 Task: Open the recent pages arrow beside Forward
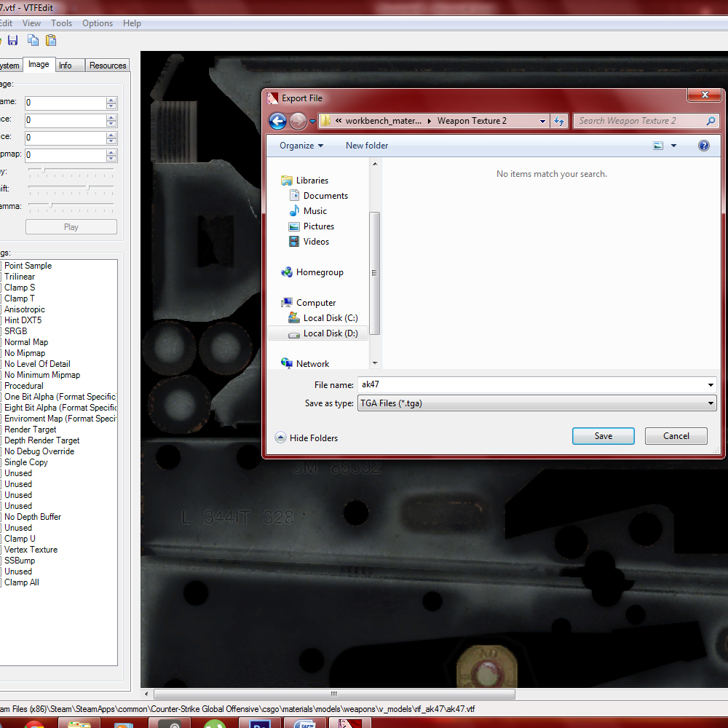point(312,122)
